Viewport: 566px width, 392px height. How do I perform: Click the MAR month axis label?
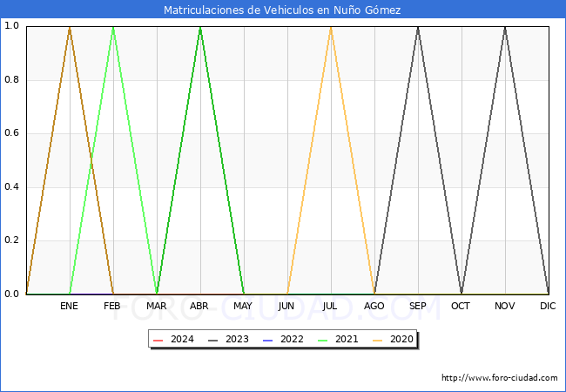tap(156, 306)
